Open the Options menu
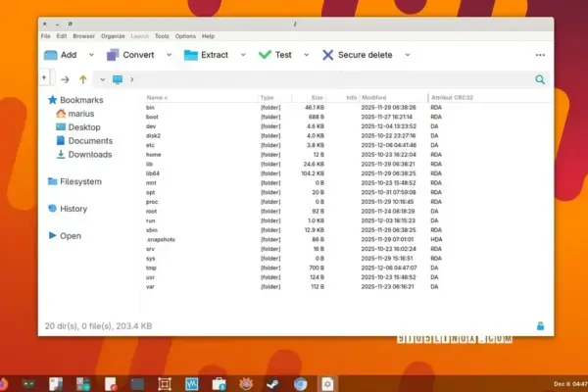Screen dimensions: 588x392 click(185, 36)
